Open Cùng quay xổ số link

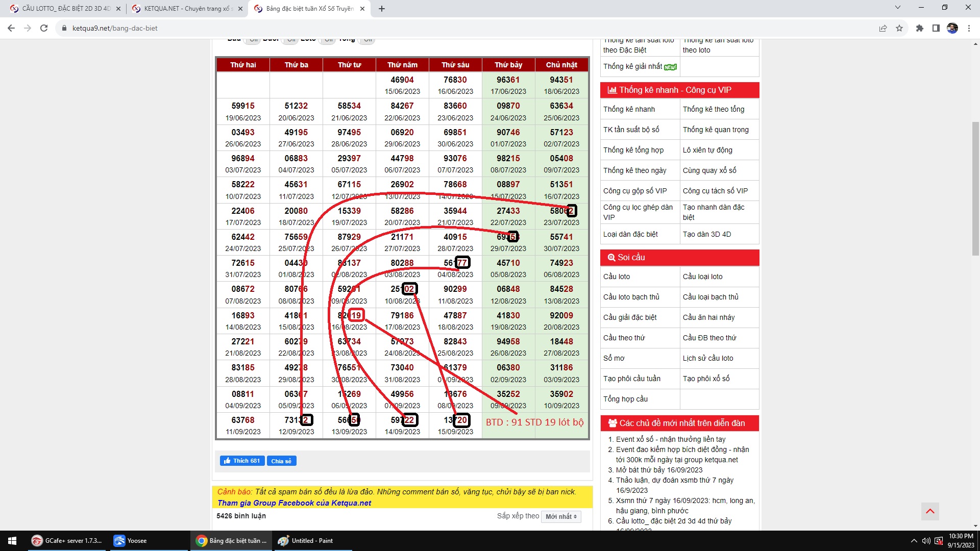[709, 170]
